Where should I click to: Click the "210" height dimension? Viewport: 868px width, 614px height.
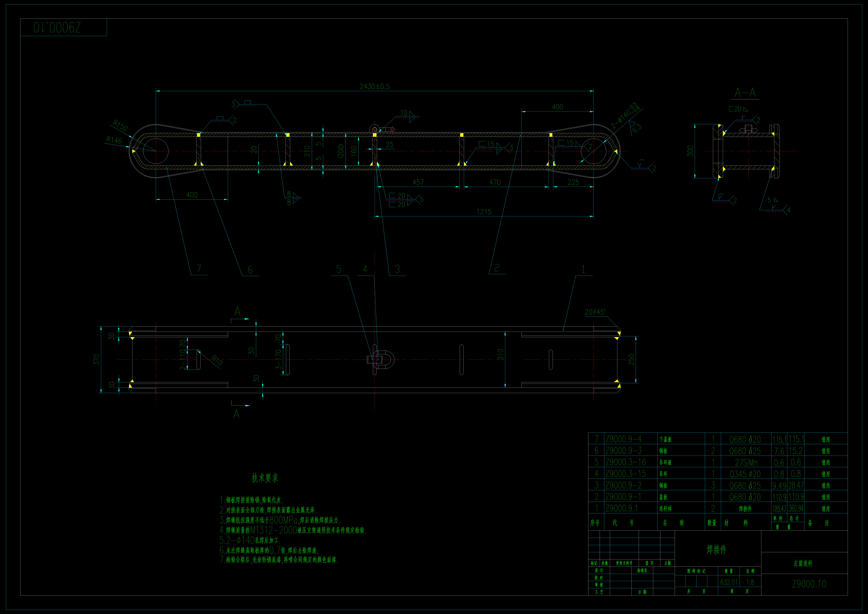(307, 151)
